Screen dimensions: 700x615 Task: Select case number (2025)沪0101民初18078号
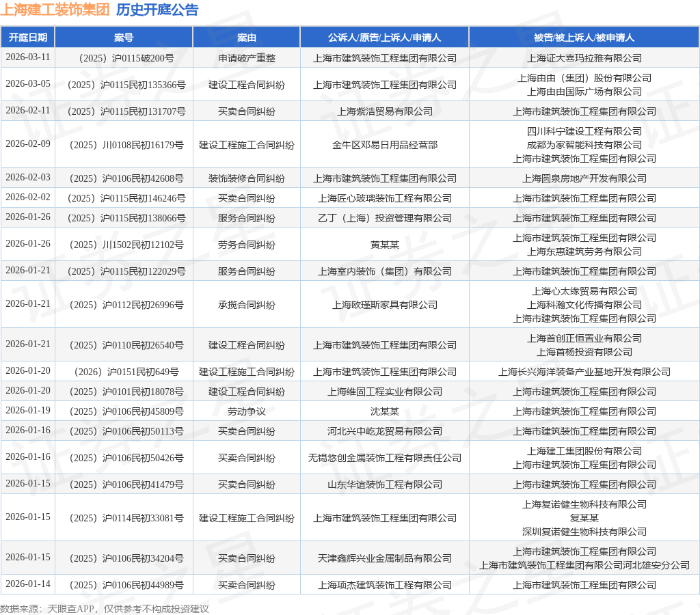tap(126, 392)
